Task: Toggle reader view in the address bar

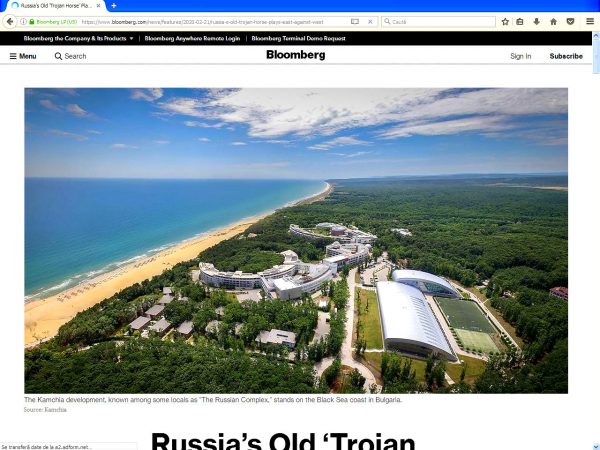Action: pos(355,21)
